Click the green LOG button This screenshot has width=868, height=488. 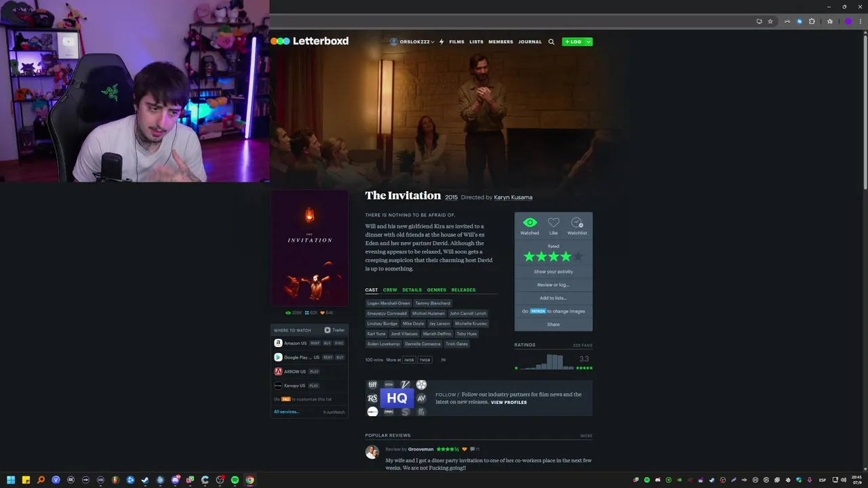click(573, 42)
